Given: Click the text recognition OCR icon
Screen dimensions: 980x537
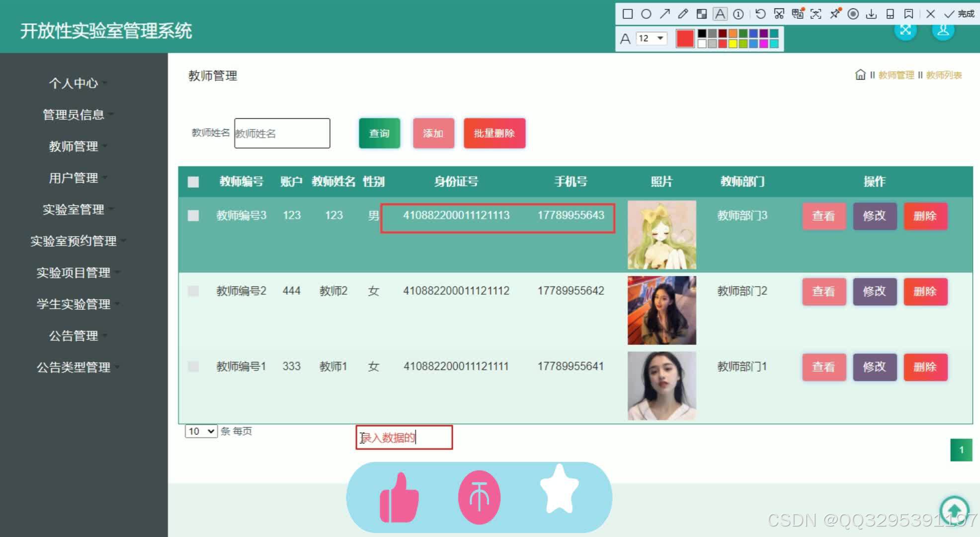Looking at the screenshot, I should [816, 14].
